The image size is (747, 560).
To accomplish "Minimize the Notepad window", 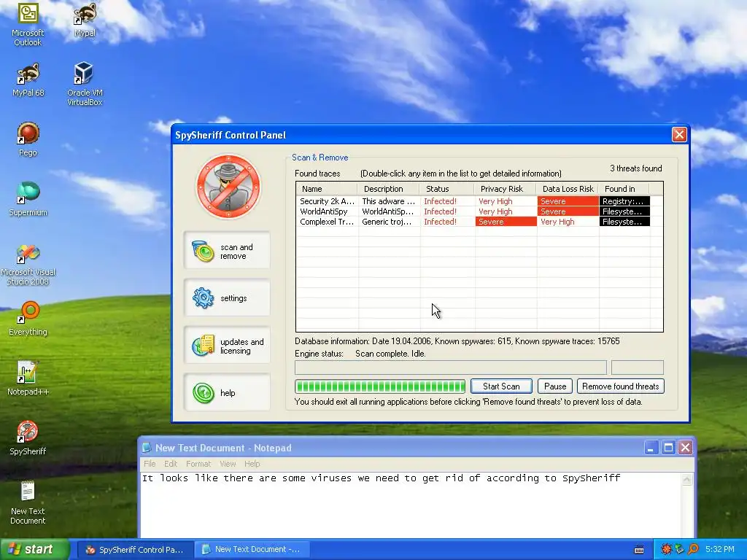I will point(651,448).
